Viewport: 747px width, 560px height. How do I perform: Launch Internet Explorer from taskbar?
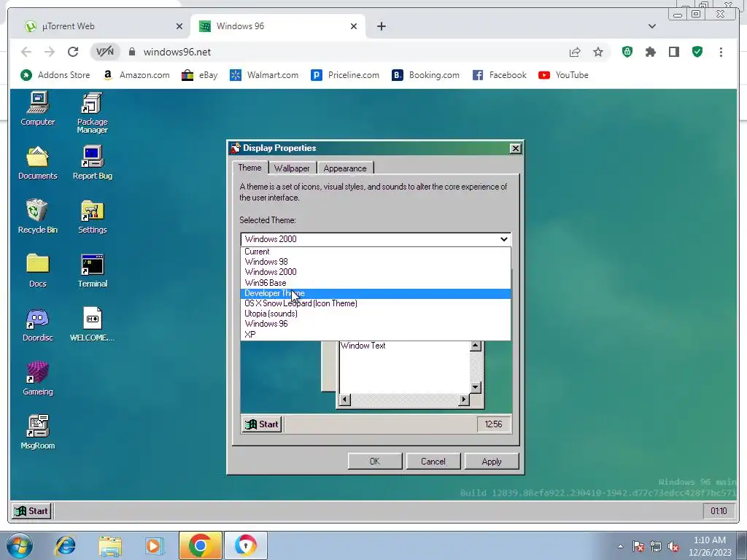coord(65,545)
